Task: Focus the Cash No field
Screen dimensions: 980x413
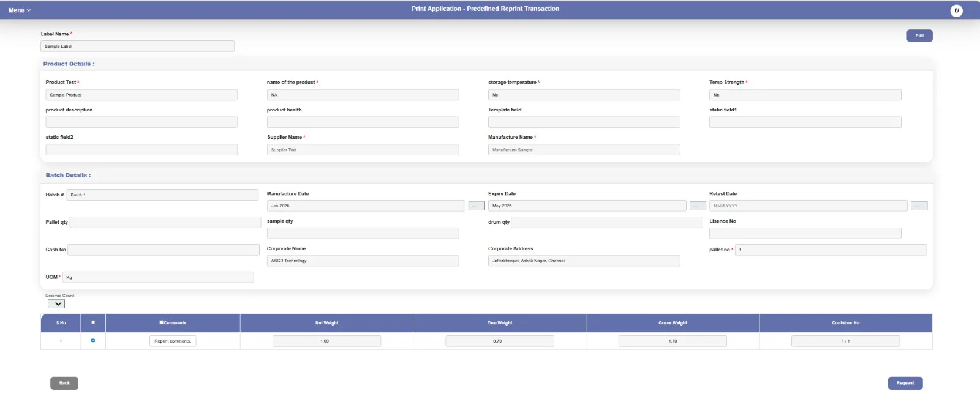Action: (164, 250)
